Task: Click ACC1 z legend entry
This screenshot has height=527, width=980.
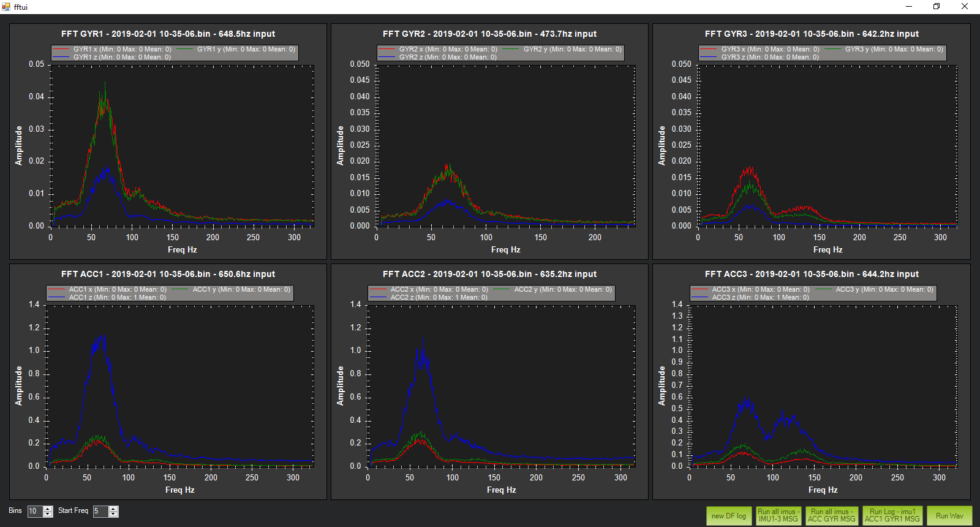Action: 107,297
